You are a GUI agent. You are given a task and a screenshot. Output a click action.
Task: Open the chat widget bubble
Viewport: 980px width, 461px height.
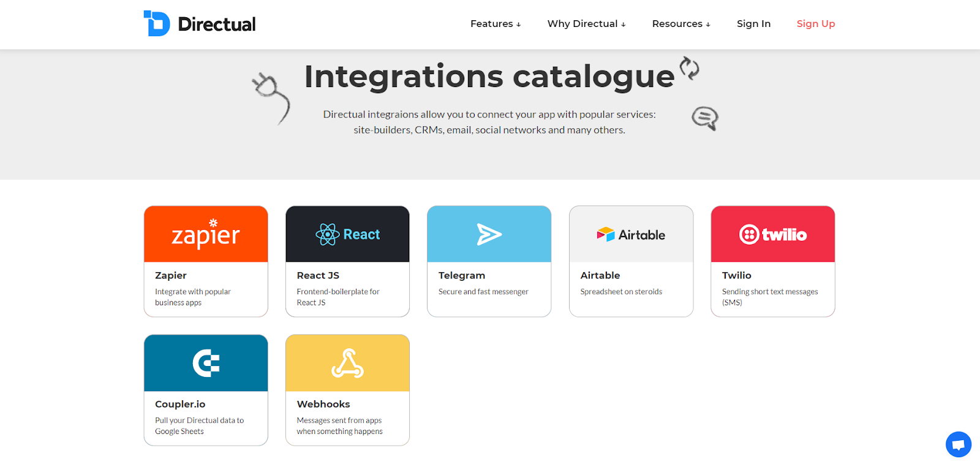tap(959, 444)
